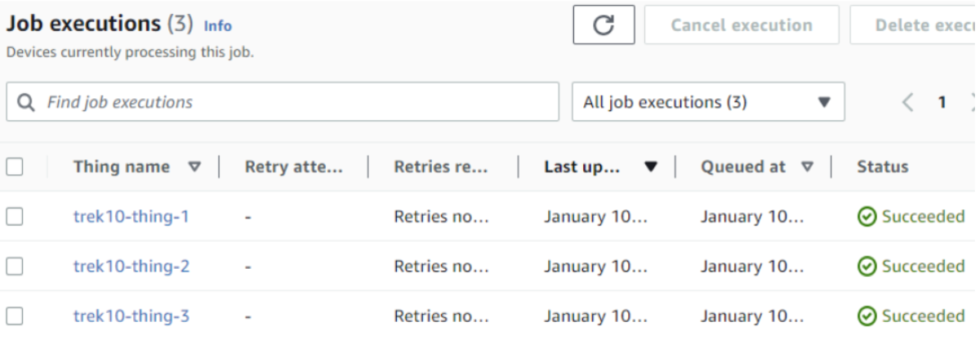Select the trek10-thing-2 row checkbox
The width and height of the screenshot is (980, 349).
click(14, 266)
